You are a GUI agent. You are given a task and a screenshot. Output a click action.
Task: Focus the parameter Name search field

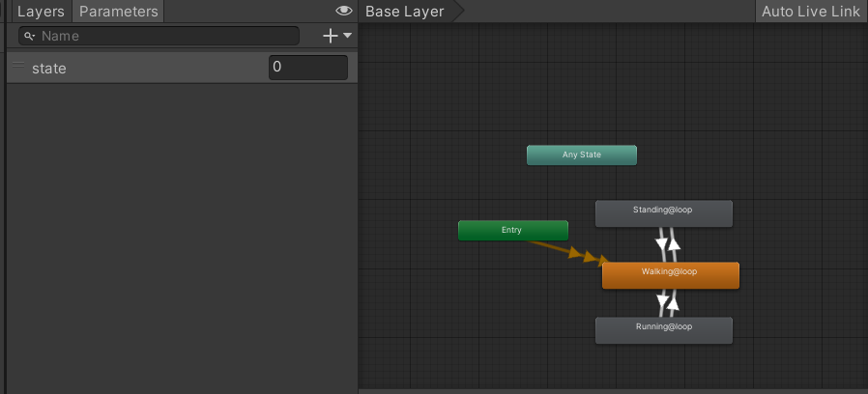159,36
